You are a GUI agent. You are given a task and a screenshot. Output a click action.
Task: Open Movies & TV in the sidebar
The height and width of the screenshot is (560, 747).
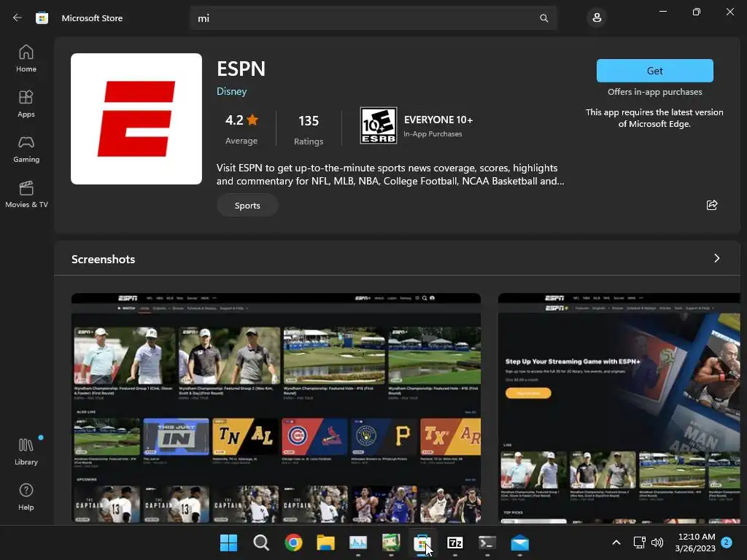(x=26, y=194)
